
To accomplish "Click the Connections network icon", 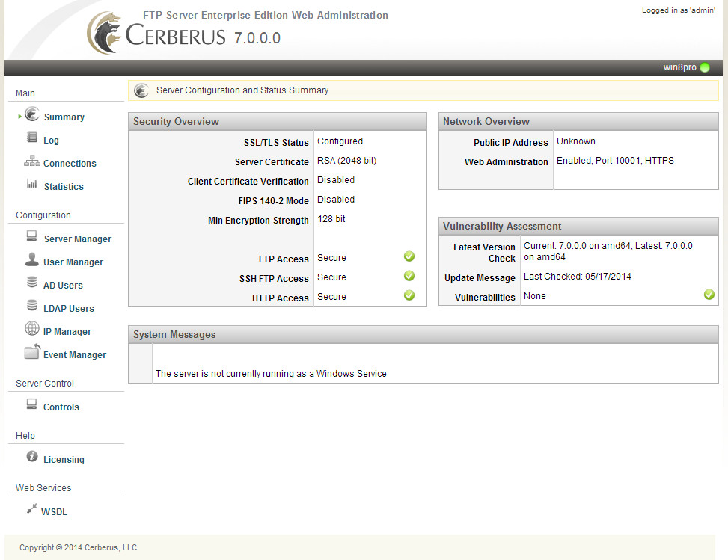I will pos(32,161).
